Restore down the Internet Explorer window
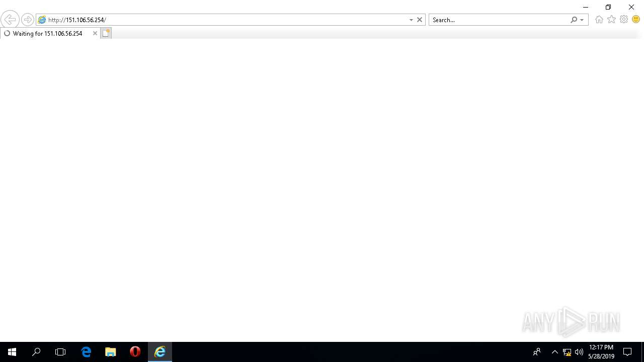 [608, 7]
